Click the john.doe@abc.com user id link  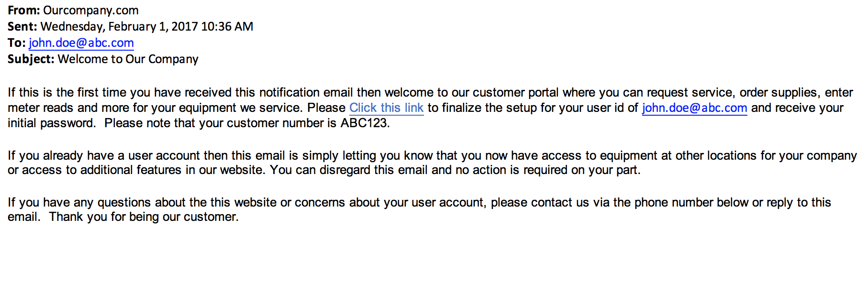pyautogui.click(x=694, y=108)
